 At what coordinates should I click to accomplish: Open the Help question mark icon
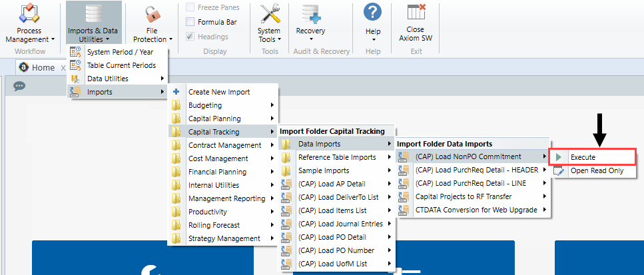coord(372,12)
